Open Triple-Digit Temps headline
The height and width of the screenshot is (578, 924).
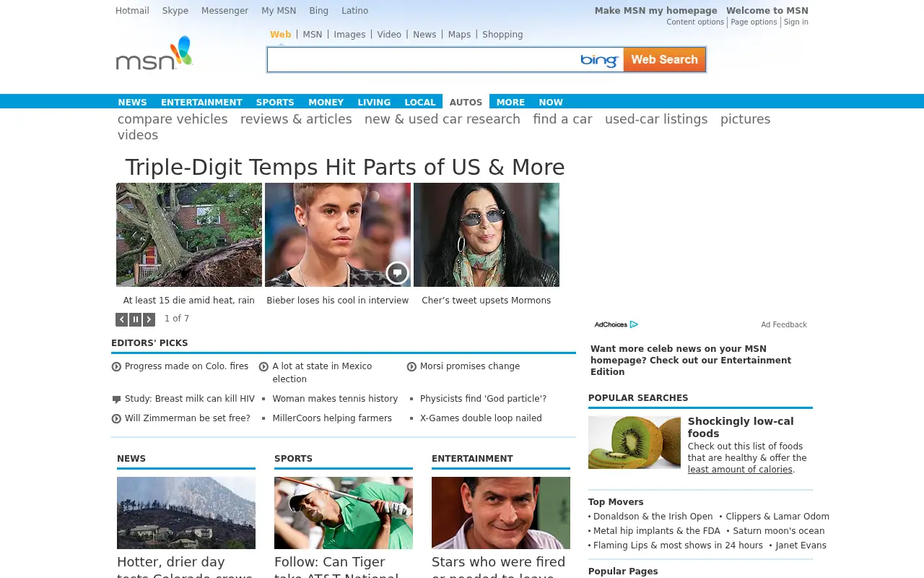(x=345, y=168)
